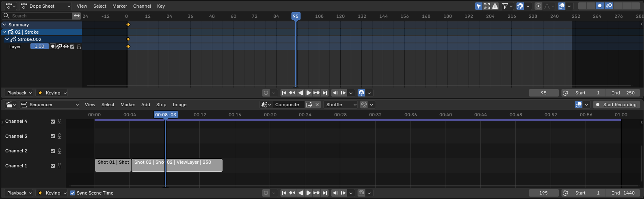Open the Sequencer Image menu
Image resolution: width=644 pixels, height=199 pixels.
pos(179,105)
